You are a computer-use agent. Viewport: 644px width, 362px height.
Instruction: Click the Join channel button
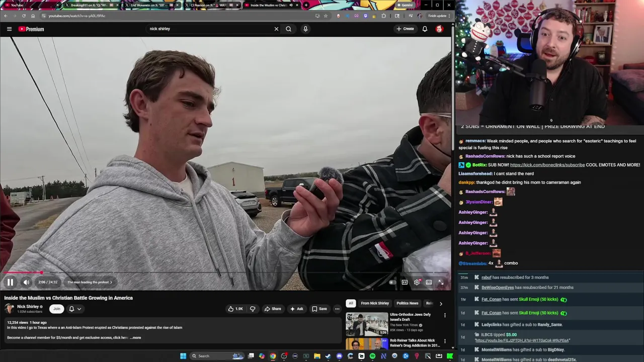click(x=57, y=309)
